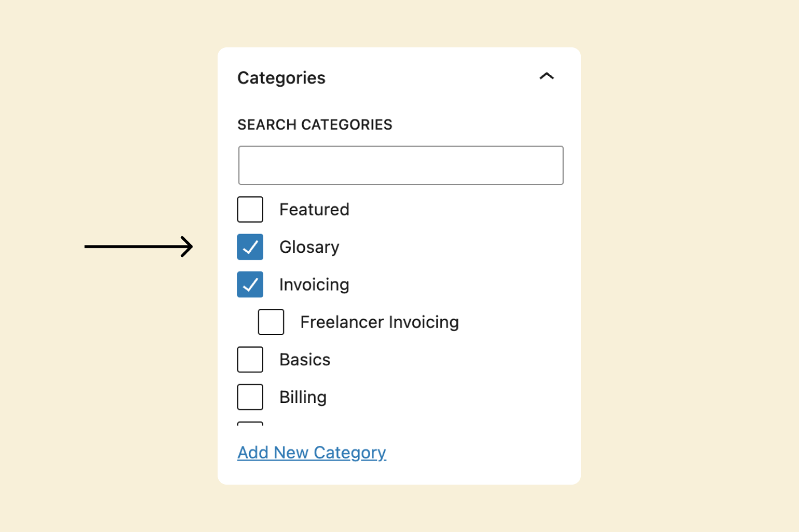The height and width of the screenshot is (532, 799).
Task: Focus the Search Categories input field
Action: pos(401,166)
